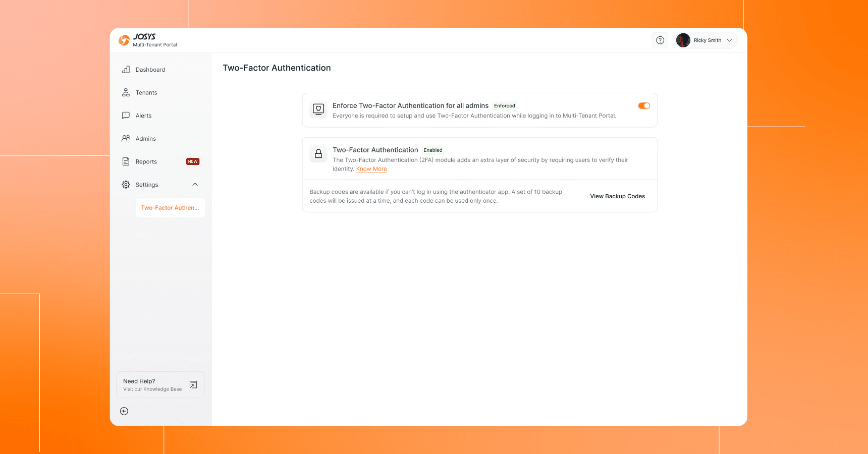Click the Josys logo icon
Screen dimensions: 868x454
[124, 40]
